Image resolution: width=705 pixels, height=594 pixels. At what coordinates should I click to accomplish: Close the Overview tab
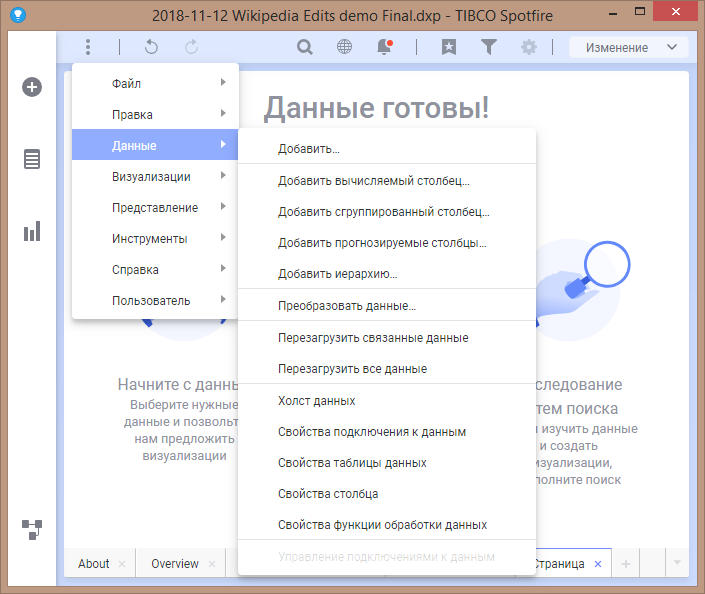[212, 564]
